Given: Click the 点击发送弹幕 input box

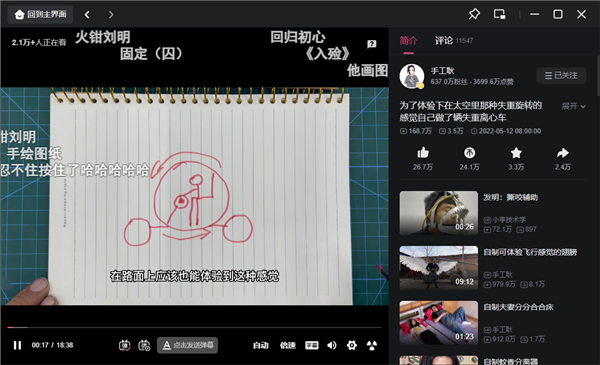Looking at the screenshot, I should click(x=188, y=345).
